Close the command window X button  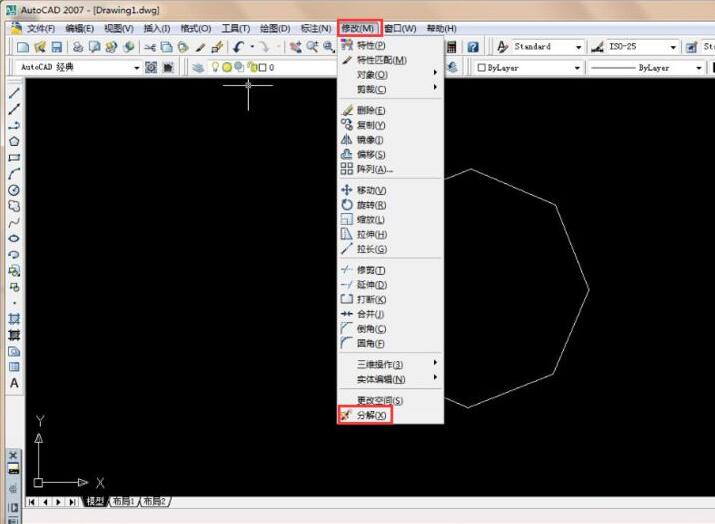(13, 455)
